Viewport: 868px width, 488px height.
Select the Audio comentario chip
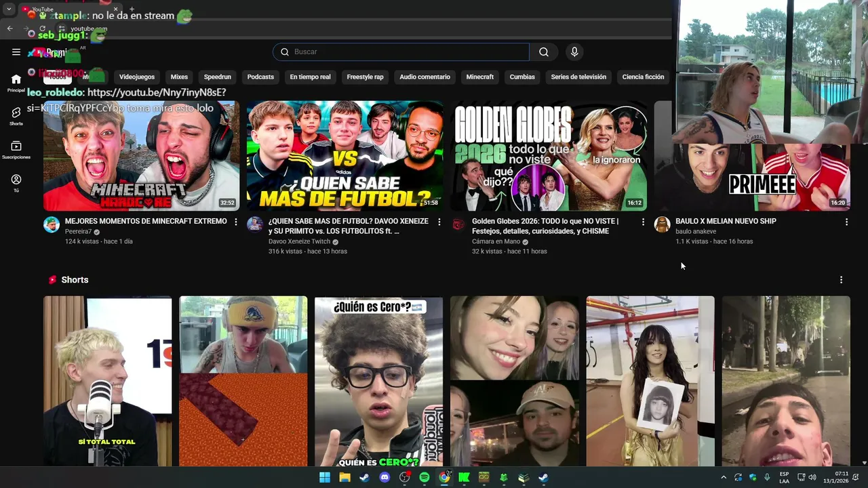pyautogui.click(x=425, y=77)
